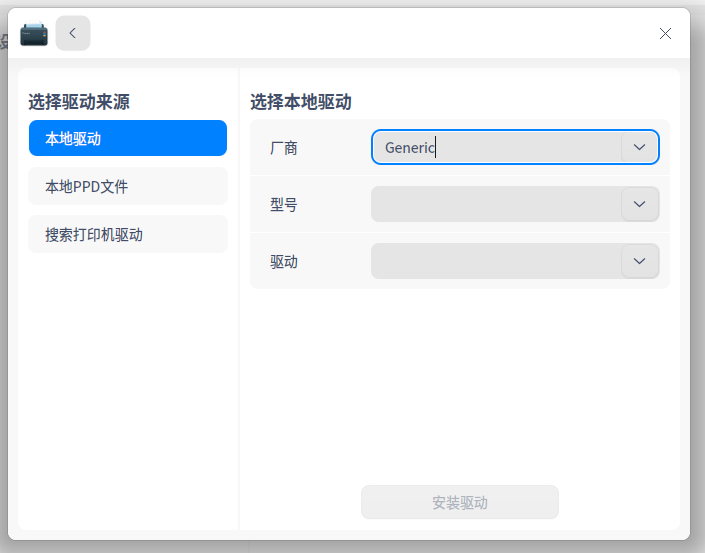
Task: Expand the 型号 dropdown arrow
Action: pyautogui.click(x=640, y=204)
